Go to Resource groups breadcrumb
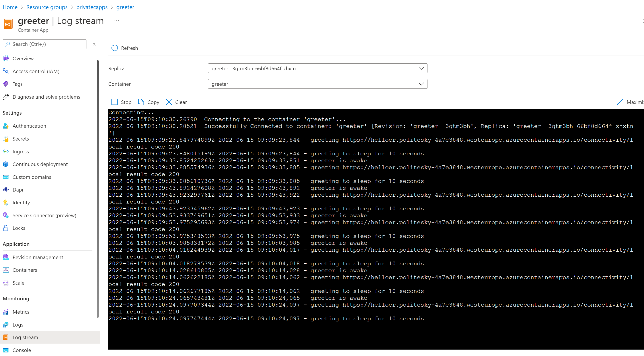Screen dimensions: 644x356 47,7
